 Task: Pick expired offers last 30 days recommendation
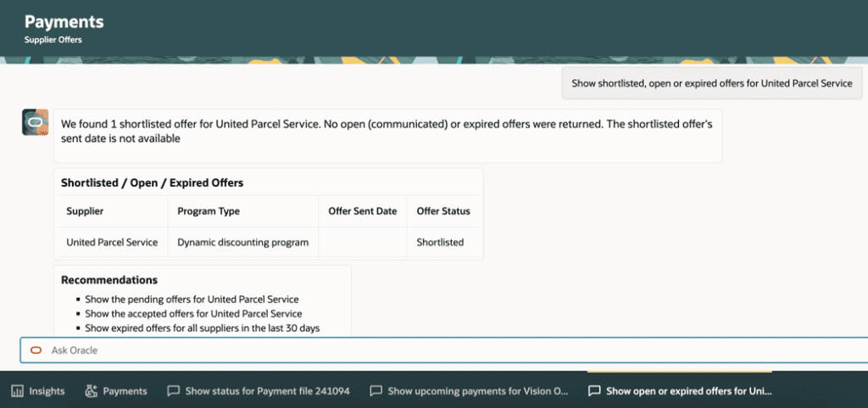(x=202, y=327)
